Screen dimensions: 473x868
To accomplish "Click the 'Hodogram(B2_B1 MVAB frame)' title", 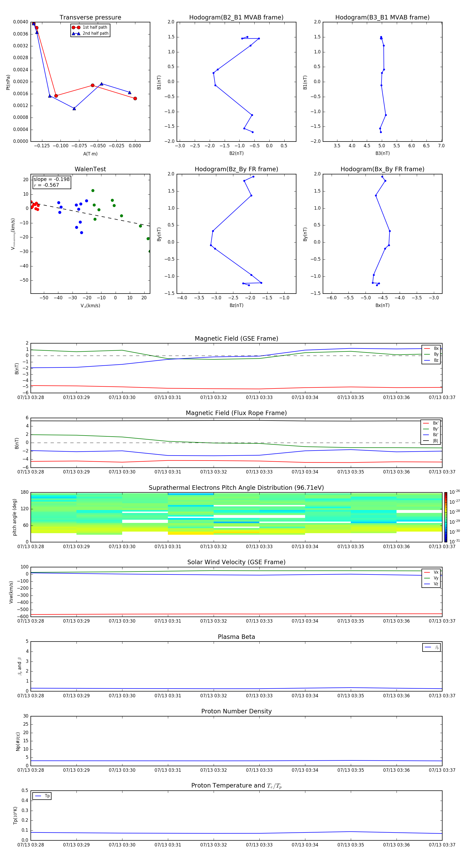I will coord(236,17).
